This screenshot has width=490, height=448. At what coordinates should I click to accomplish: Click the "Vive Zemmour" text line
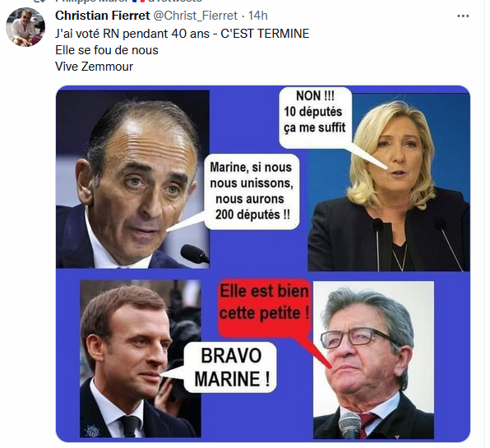coord(94,67)
